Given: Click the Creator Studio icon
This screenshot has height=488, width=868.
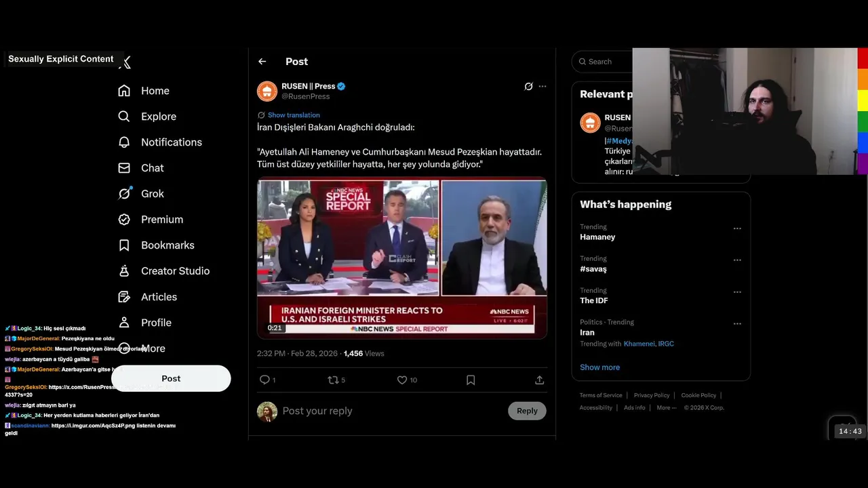Looking at the screenshot, I should pyautogui.click(x=124, y=271).
